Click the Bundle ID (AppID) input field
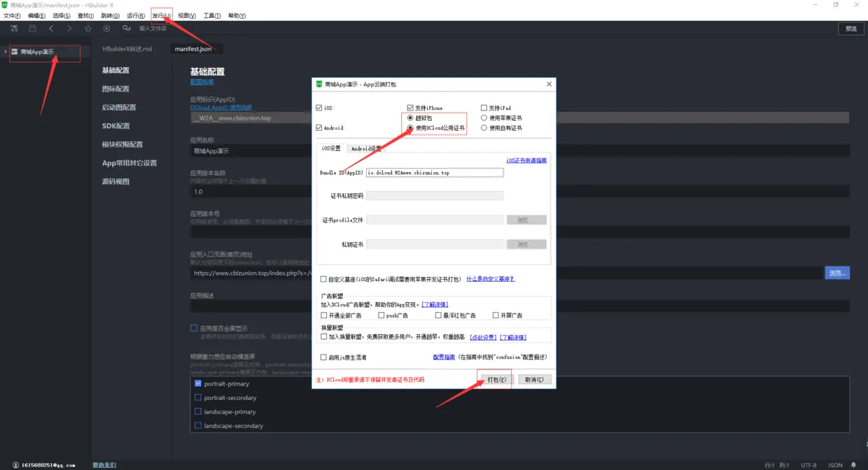 pyautogui.click(x=435, y=172)
